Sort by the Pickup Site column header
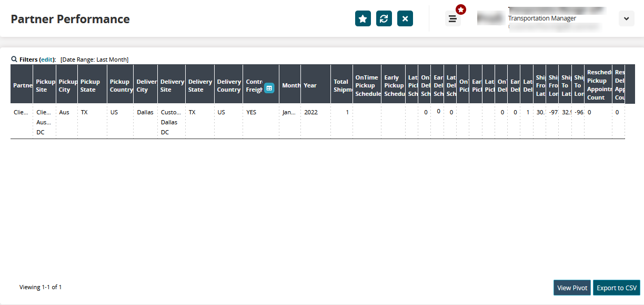 pos(45,84)
